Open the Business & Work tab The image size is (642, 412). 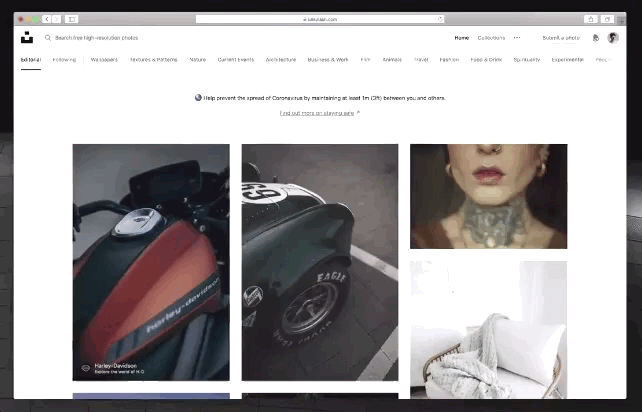(x=328, y=60)
